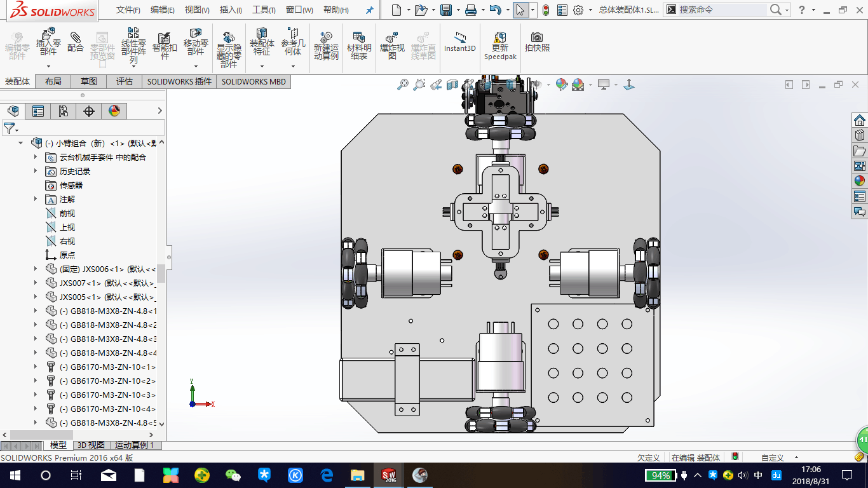The width and height of the screenshot is (868, 488).
Task: Switch to the 评估 (Evaluate) tab
Action: pos(124,81)
